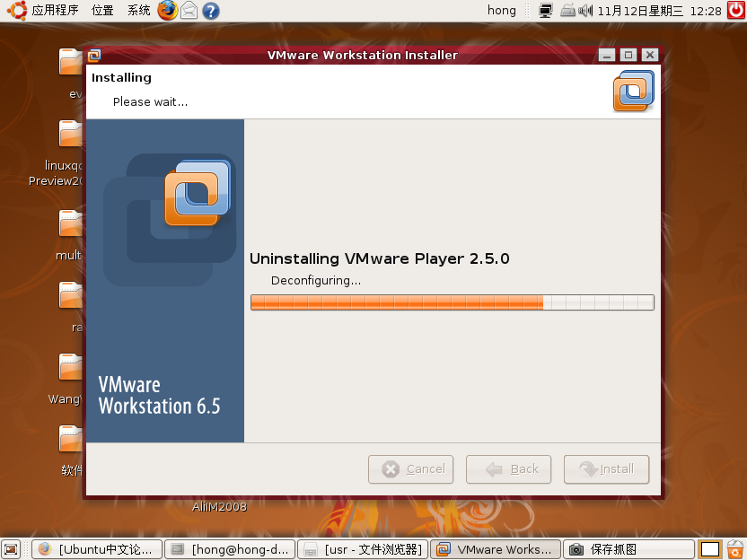This screenshot has width=747, height=560.
Task: Switch to 保存抓图 taskbar window
Action: tap(628, 549)
